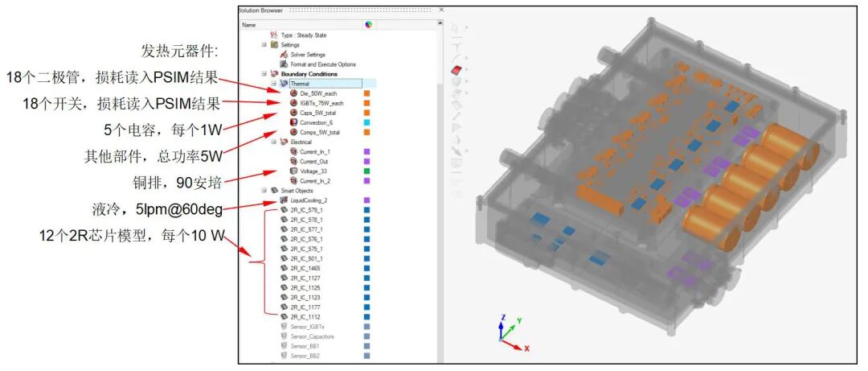Click the Electrical group label

(301, 142)
